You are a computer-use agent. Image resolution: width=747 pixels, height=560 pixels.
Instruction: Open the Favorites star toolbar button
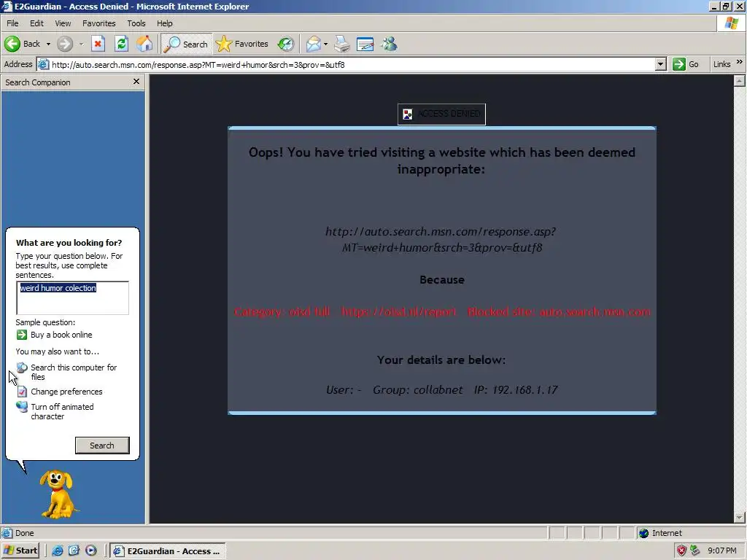tap(242, 44)
